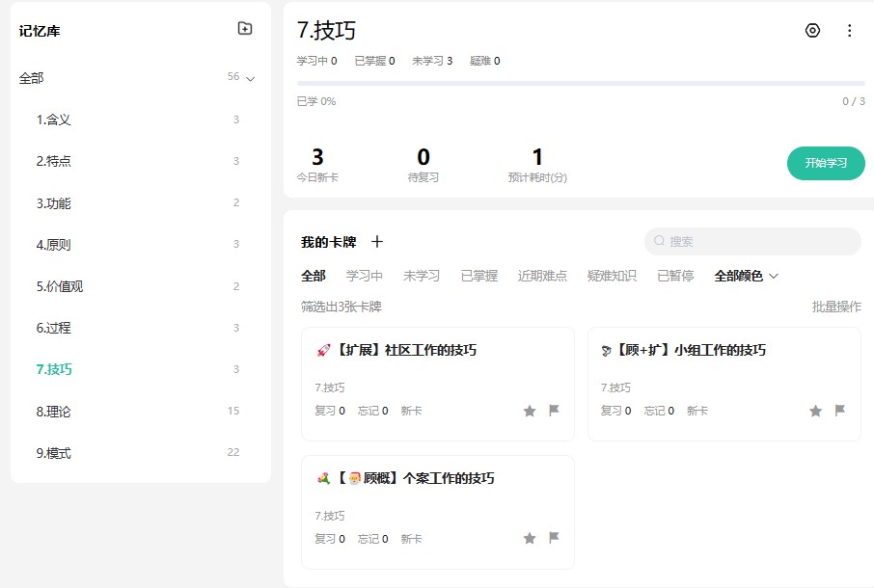The width and height of the screenshot is (874, 588).
Task: Open the 9.模式 deck
Action: (x=138, y=453)
